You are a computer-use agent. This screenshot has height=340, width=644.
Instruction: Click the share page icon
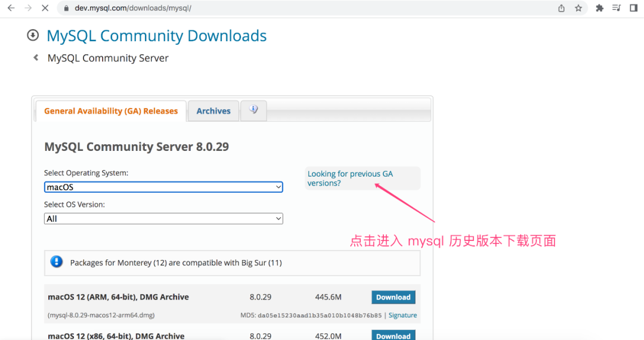561,8
